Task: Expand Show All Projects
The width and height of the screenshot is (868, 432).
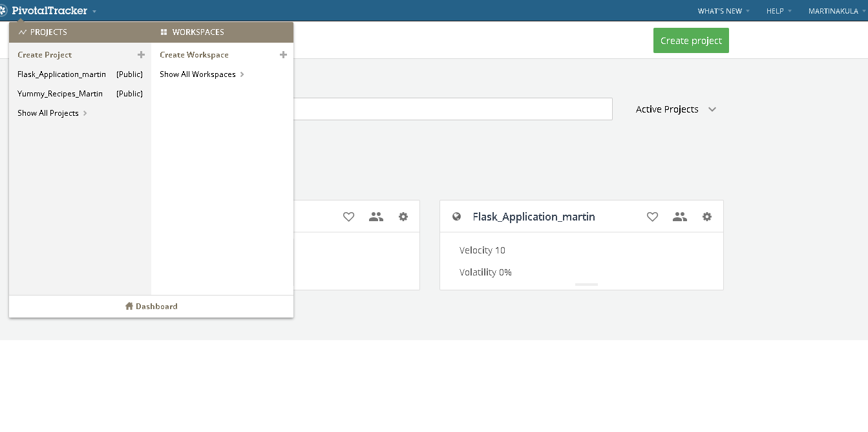Action: 52,113
